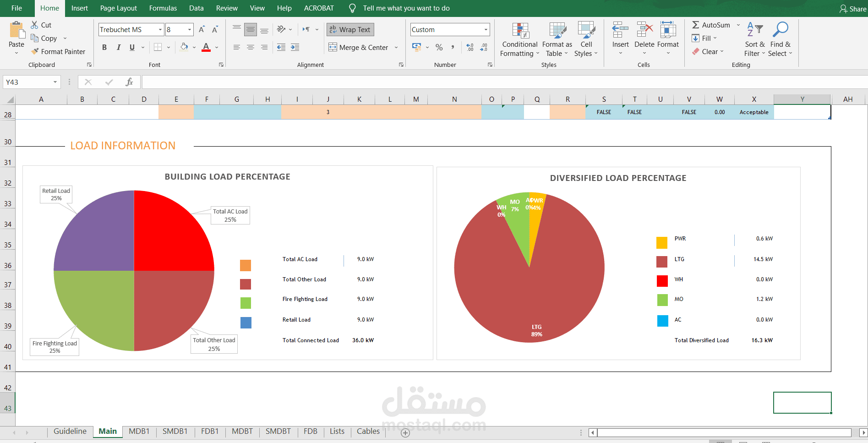Toggle Bold formatting
Image resolution: width=868 pixels, height=443 pixels.
click(x=104, y=47)
